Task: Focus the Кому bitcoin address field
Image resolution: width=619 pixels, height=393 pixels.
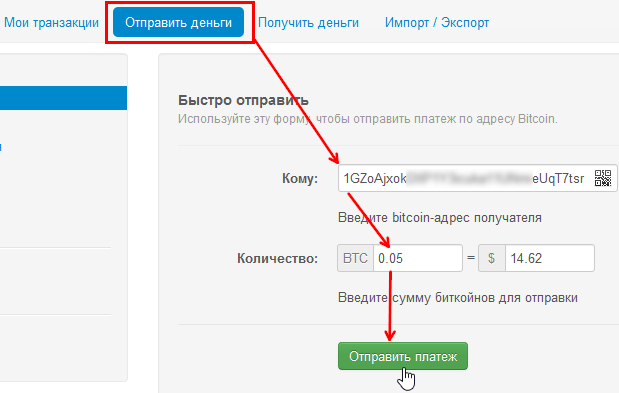Action: [478, 178]
